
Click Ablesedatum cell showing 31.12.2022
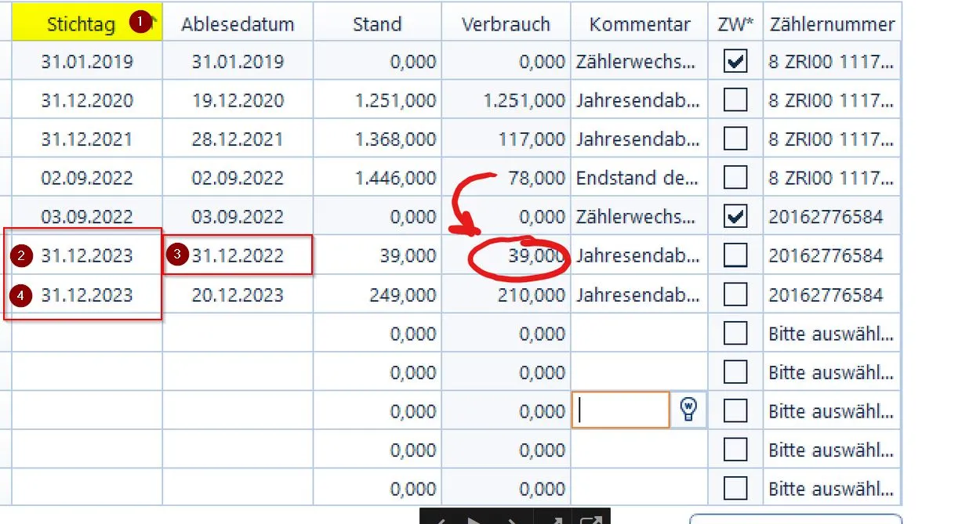tap(238, 255)
